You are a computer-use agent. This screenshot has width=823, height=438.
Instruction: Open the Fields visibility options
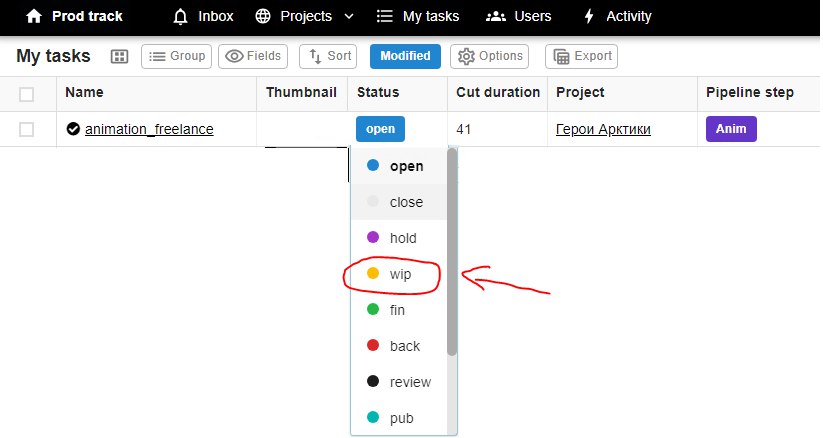tap(253, 57)
